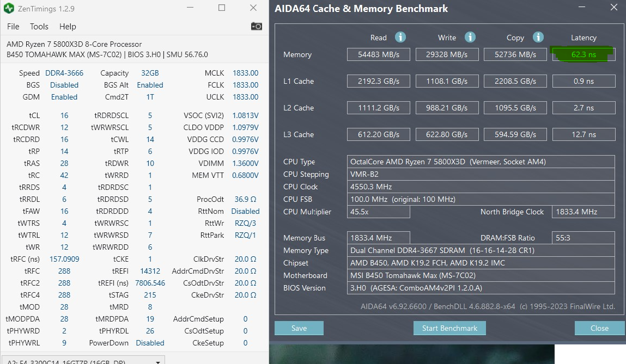
Task: Click CPU Stepping value VMR-B2
Action: pyautogui.click(x=481, y=174)
